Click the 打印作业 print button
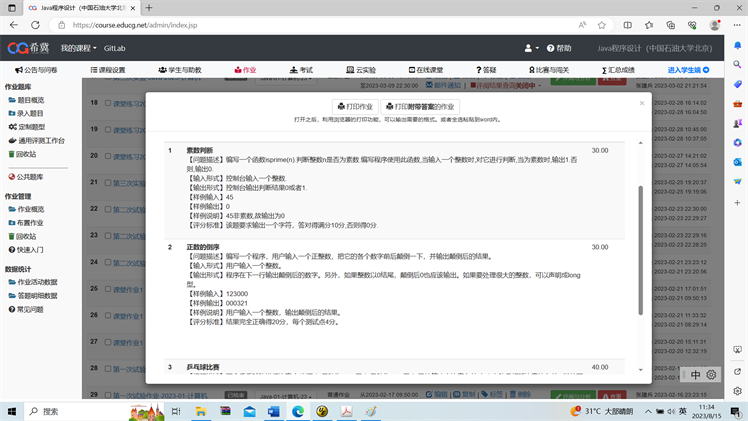Screen dimensions: 748x421 click(354, 106)
